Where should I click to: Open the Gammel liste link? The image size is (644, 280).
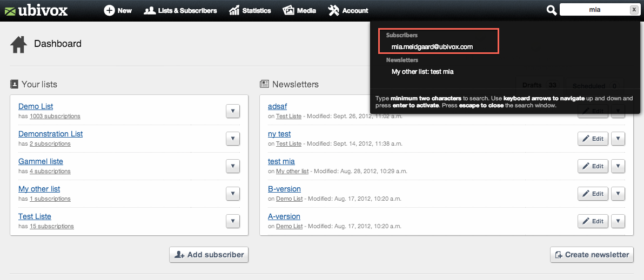[41, 161]
